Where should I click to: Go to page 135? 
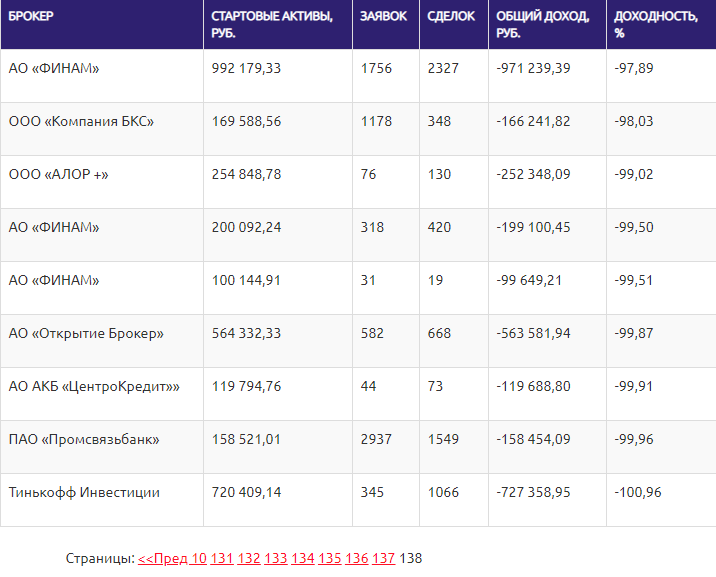pyautogui.click(x=330, y=558)
